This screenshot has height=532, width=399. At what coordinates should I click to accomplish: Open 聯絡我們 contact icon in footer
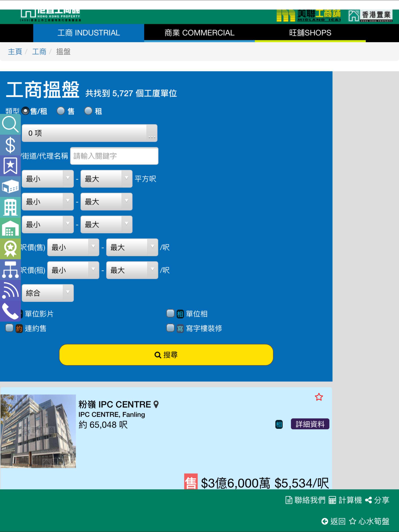pyautogui.click(x=305, y=500)
